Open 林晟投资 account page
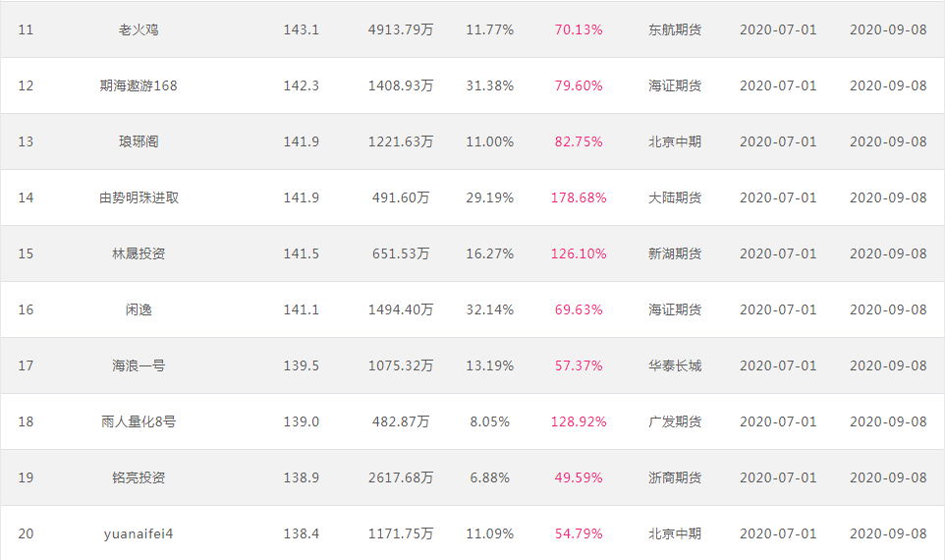 pos(138,253)
